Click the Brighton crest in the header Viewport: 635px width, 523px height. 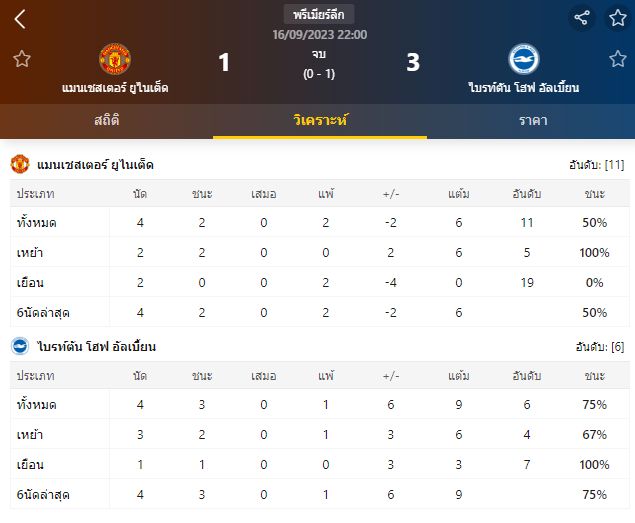(x=523, y=59)
